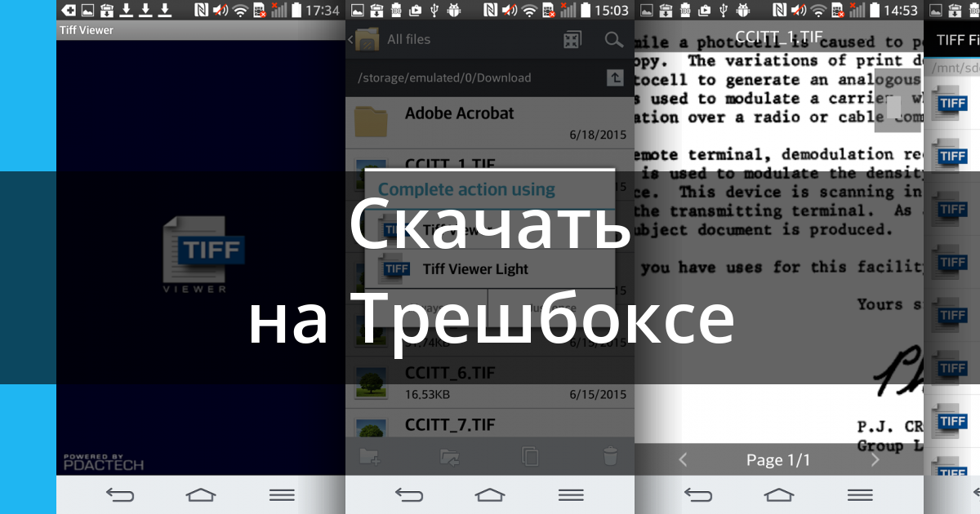Tap the 'Tiff Viewer' title bar text
The image size is (980, 514).
coord(87,30)
